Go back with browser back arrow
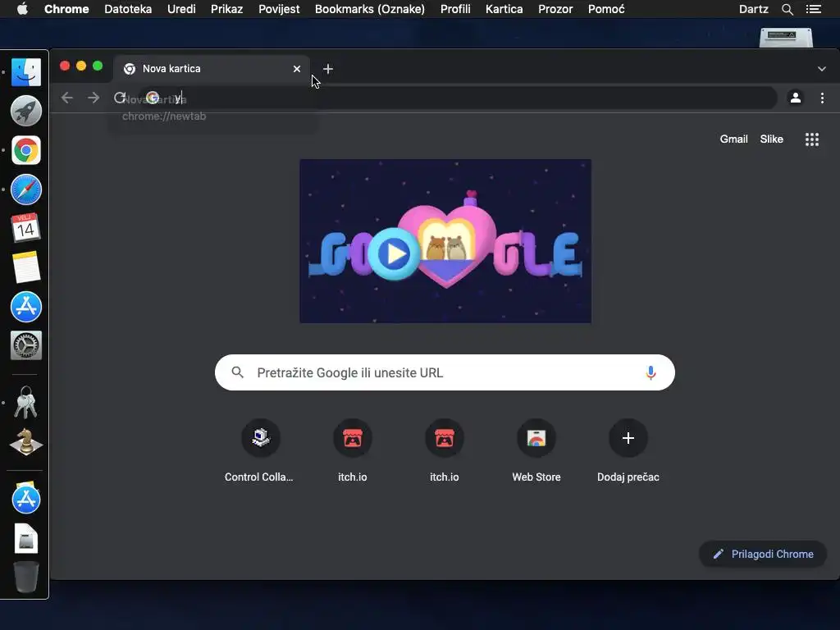Screen dimensions: 840x630 coord(67,98)
